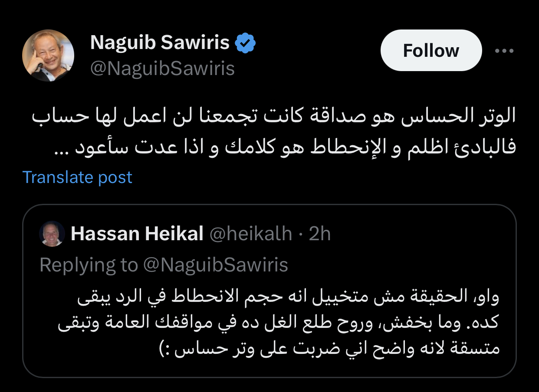
Task: Click the blue verified badge
Action: tap(245, 42)
